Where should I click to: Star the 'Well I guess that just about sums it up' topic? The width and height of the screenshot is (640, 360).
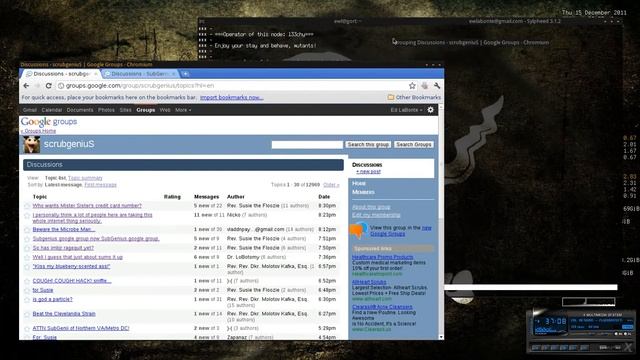click(27, 258)
